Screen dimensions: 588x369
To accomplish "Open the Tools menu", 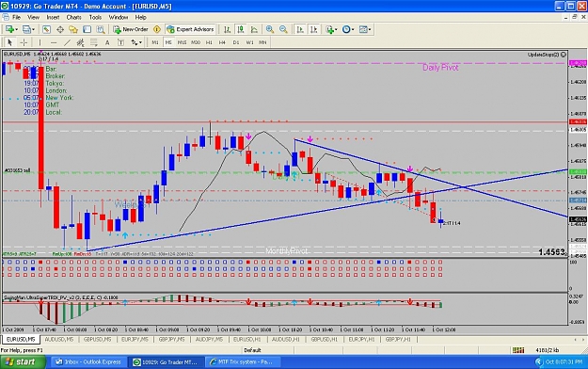I will tap(95, 17).
